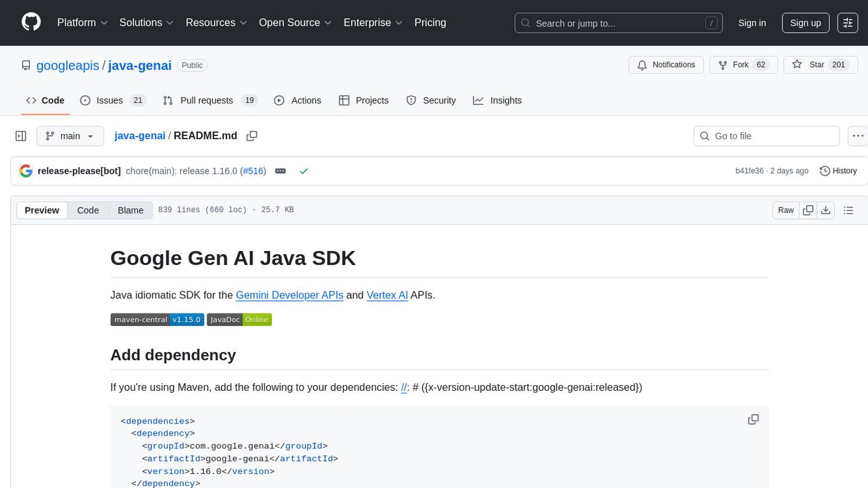Open the document outline

(x=848, y=210)
